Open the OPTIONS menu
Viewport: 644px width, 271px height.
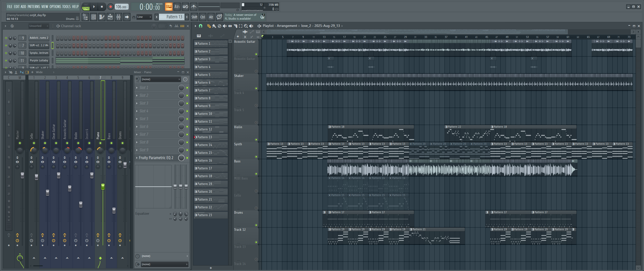click(55, 7)
